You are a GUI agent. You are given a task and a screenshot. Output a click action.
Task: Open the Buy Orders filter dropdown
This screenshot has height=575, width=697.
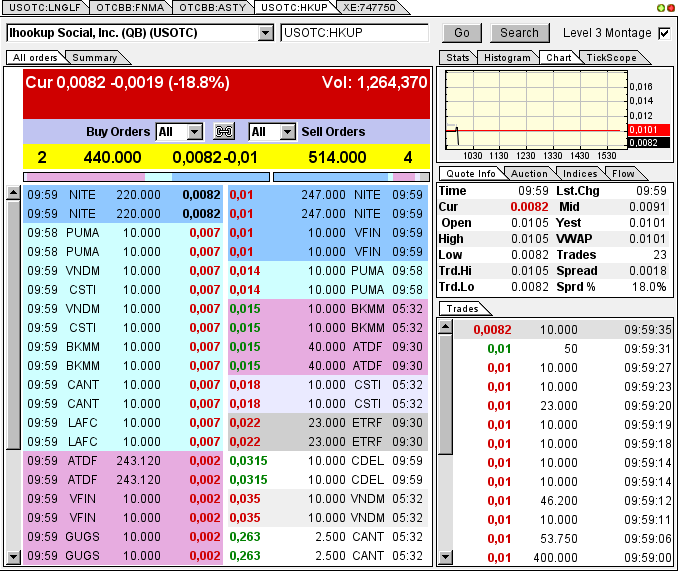tap(194, 132)
